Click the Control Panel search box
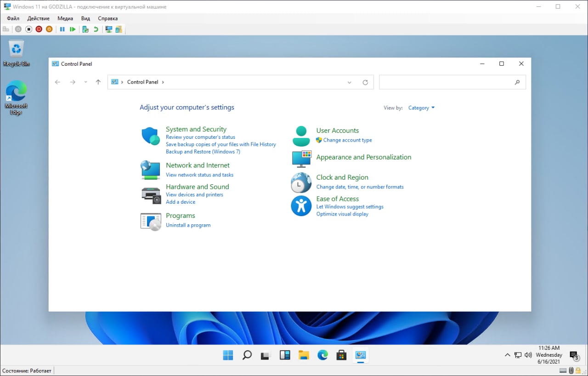588x376 pixels. [x=452, y=82]
